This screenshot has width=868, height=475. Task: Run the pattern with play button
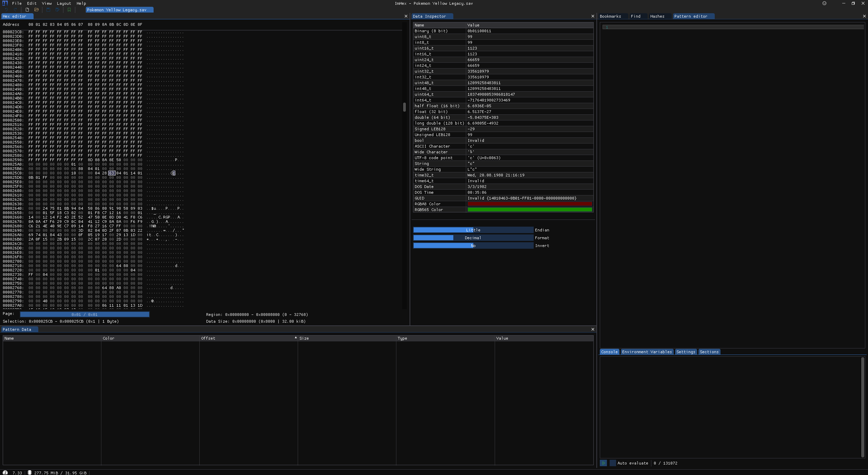603,463
